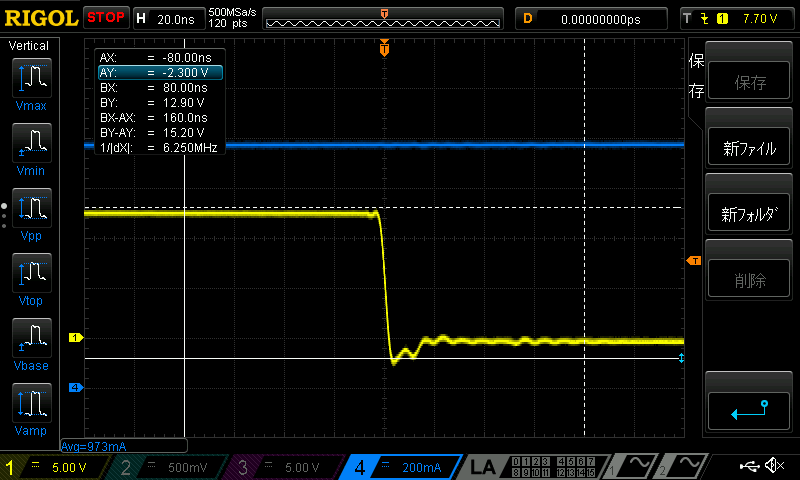Click the Vertical measurement category label
This screenshot has width=800, height=480.
(29, 46)
